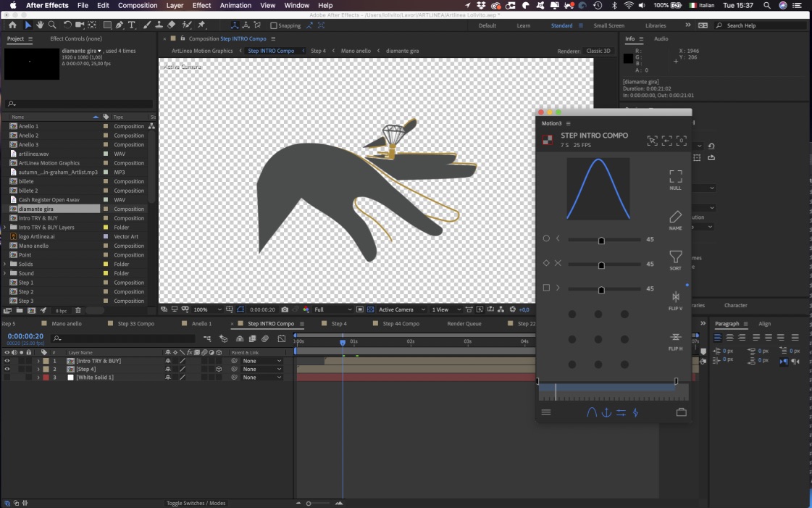Adjust the middle Motion3 ease-both slider
The width and height of the screenshot is (812, 508).
pos(601,265)
